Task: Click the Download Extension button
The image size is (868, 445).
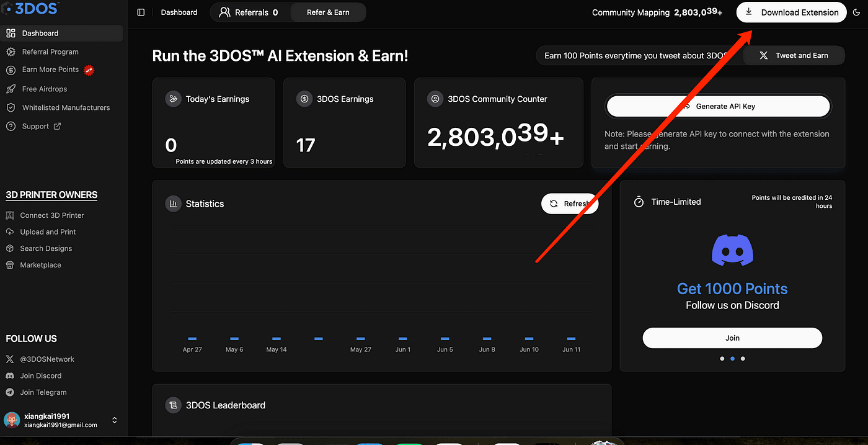Action: pyautogui.click(x=791, y=12)
